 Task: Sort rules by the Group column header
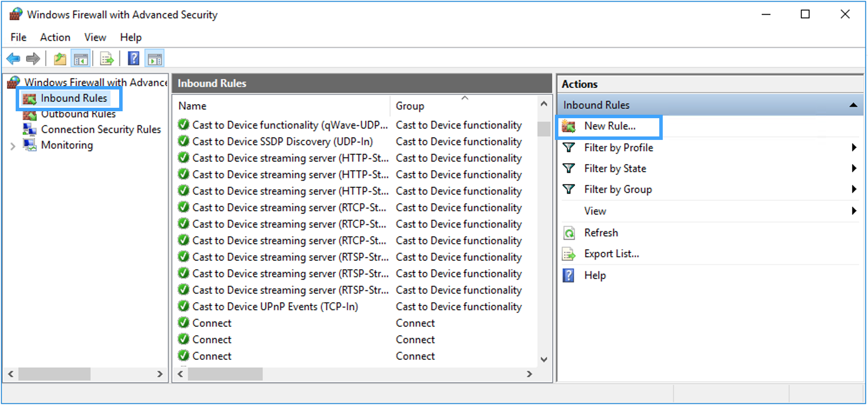pos(410,106)
